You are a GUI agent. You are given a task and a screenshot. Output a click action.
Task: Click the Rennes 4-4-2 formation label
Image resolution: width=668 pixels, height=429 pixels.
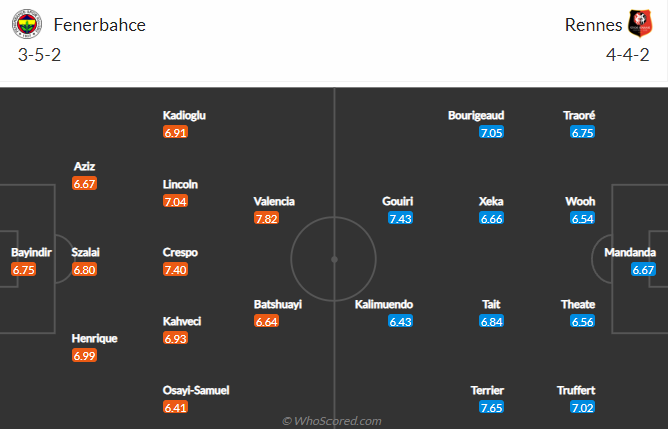coord(628,55)
